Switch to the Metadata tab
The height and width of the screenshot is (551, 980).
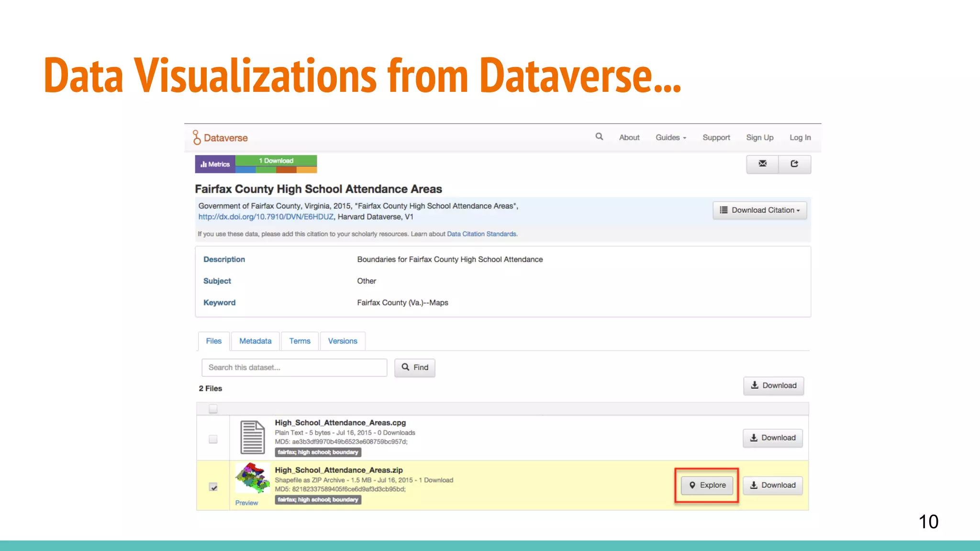[256, 341]
